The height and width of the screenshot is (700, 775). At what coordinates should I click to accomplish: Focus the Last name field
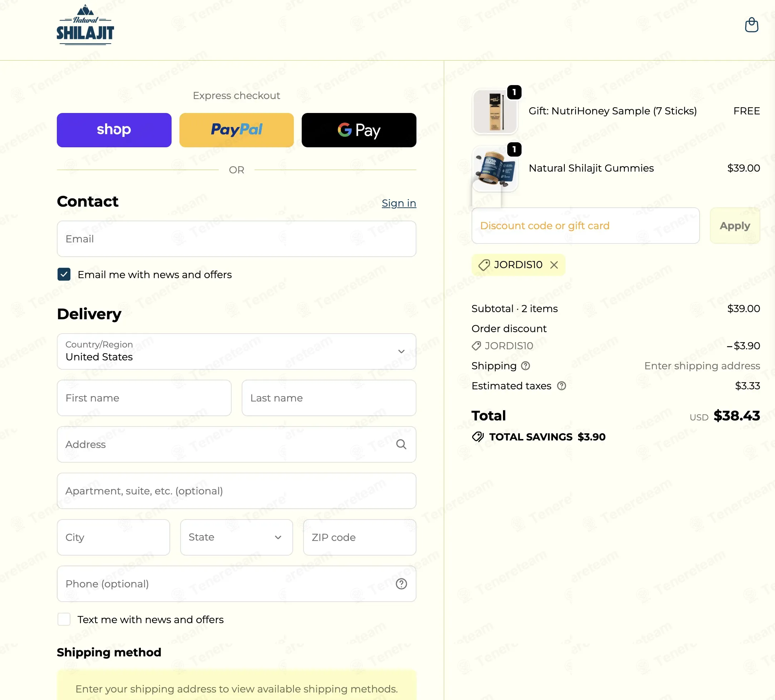tap(329, 398)
